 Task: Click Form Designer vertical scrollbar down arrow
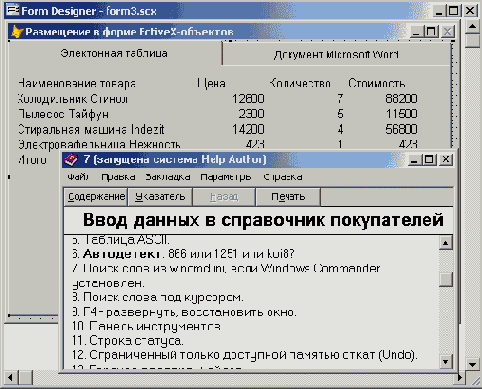click(x=472, y=364)
